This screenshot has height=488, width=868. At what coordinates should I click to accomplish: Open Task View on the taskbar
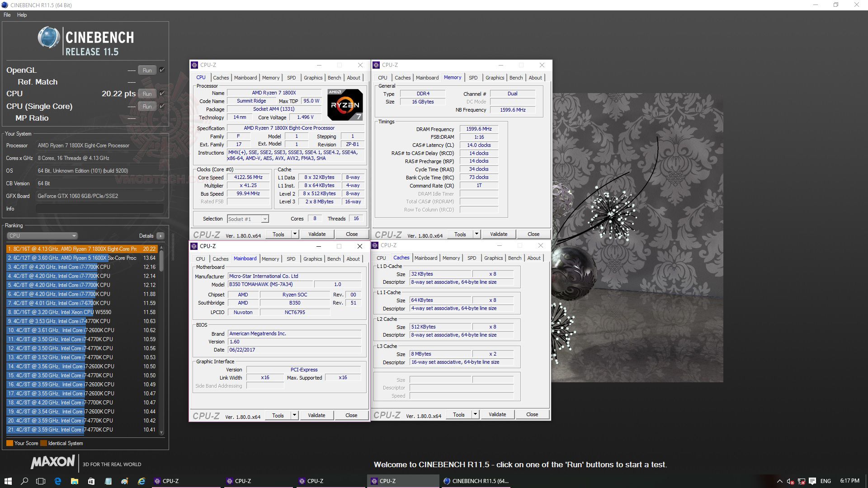(x=41, y=481)
